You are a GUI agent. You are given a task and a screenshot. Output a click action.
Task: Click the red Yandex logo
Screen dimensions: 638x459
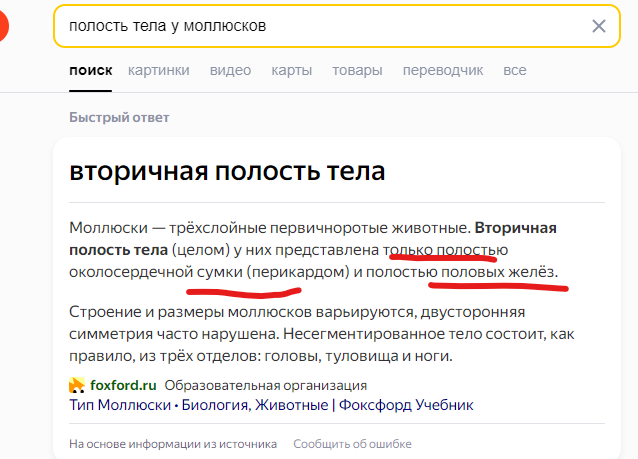coord(5,25)
